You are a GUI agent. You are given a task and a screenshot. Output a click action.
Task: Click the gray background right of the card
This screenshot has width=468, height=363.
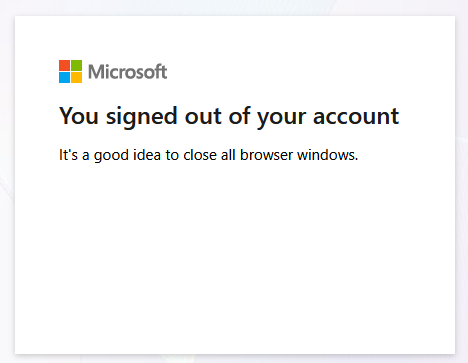(462, 183)
